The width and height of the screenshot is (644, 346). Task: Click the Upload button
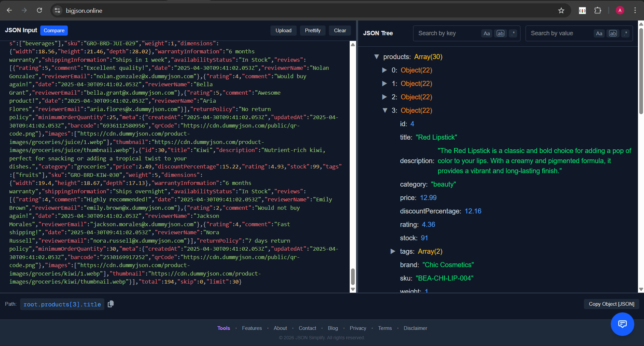pos(284,31)
